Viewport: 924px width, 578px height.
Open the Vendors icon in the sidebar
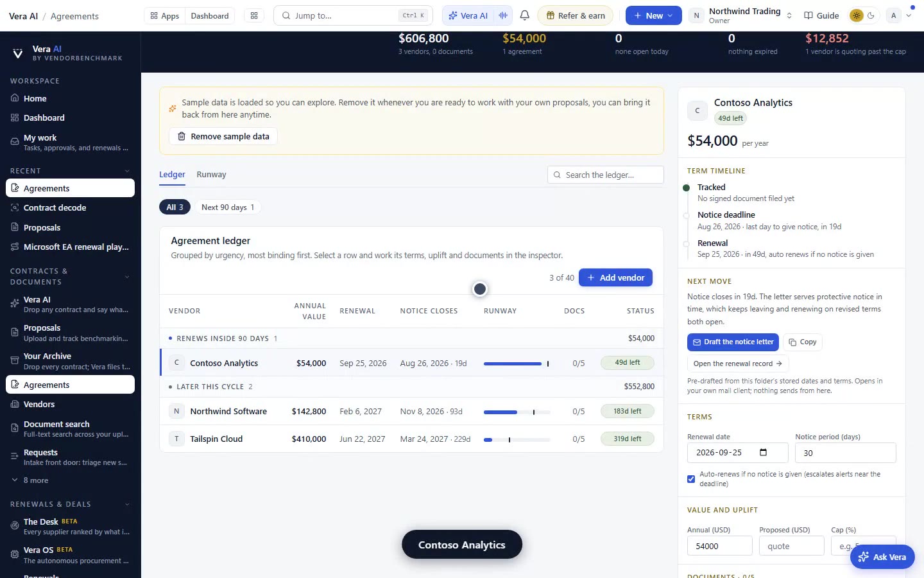click(15, 404)
